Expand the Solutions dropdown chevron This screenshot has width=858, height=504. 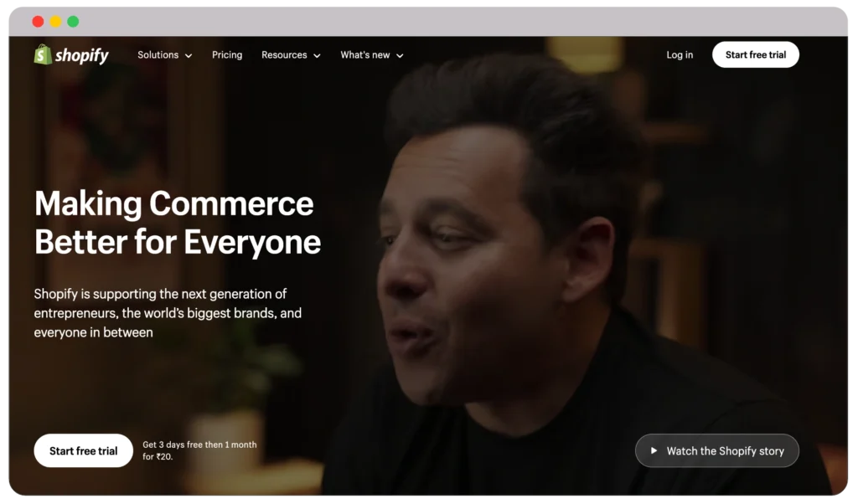[189, 55]
